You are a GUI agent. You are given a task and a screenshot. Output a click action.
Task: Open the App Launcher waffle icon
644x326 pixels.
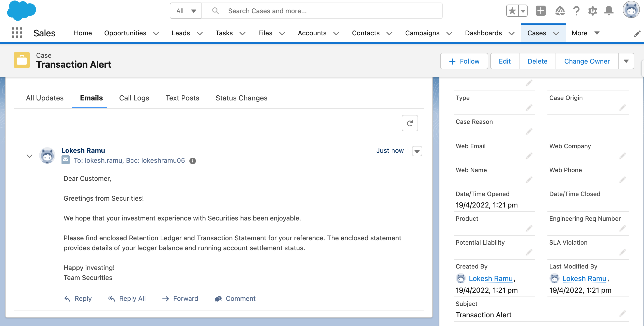click(17, 33)
